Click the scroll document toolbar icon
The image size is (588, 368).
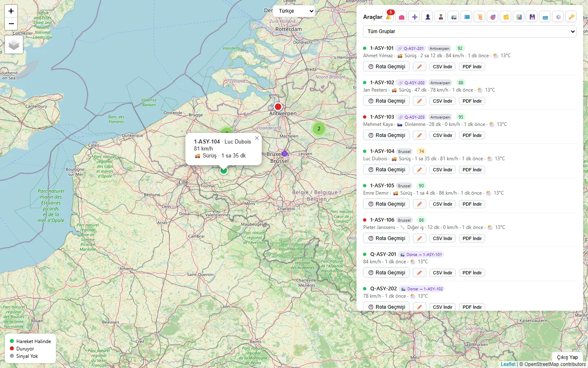(480, 17)
